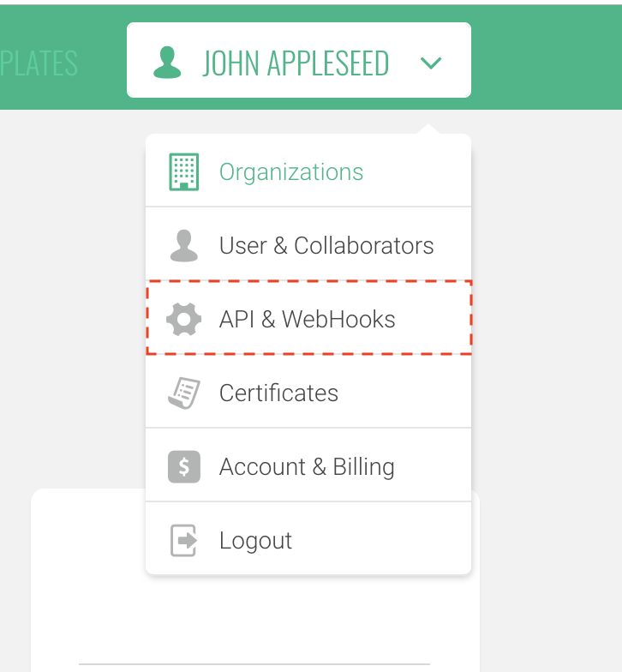Choose the API & WebHooks text

pos(307,319)
